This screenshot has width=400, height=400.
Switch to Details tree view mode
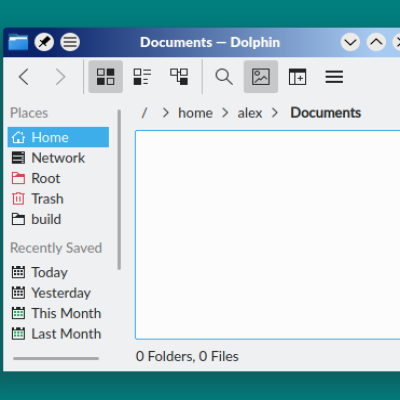pos(179,77)
